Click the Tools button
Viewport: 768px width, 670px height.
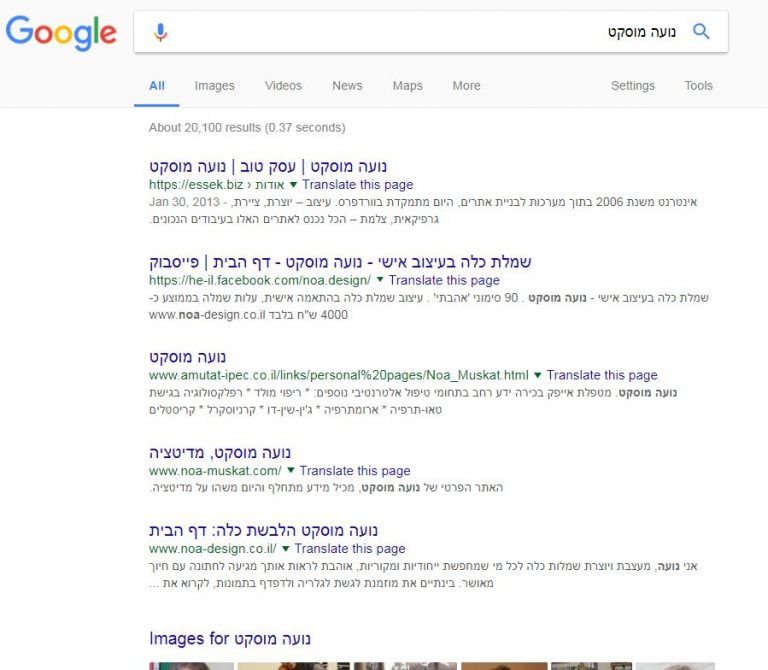coord(698,86)
